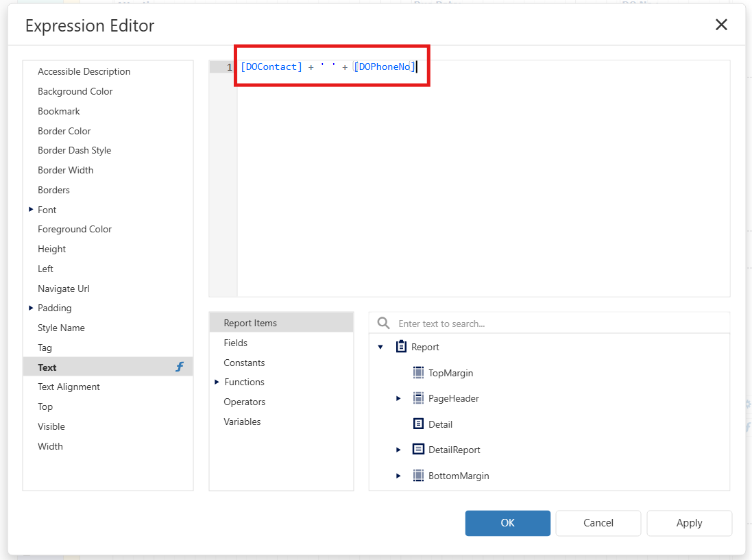Screen dimensions: 752x560
Task: Collapse the Report tree node
Action: click(380, 348)
